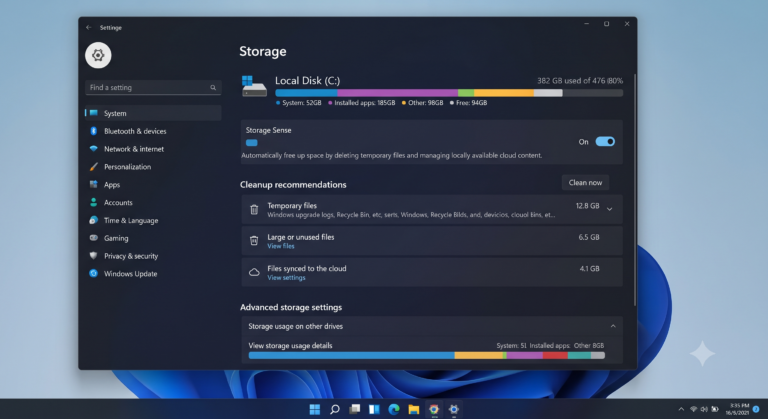Click the trash icon beside Temporary files
The width and height of the screenshot is (768, 419).
click(x=254, y=210)
